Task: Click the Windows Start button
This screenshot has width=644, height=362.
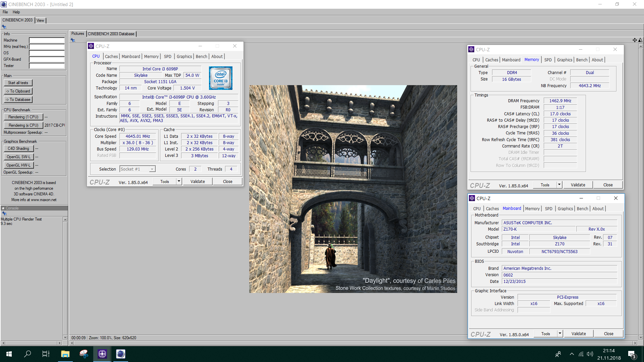Action: (9, 354)
